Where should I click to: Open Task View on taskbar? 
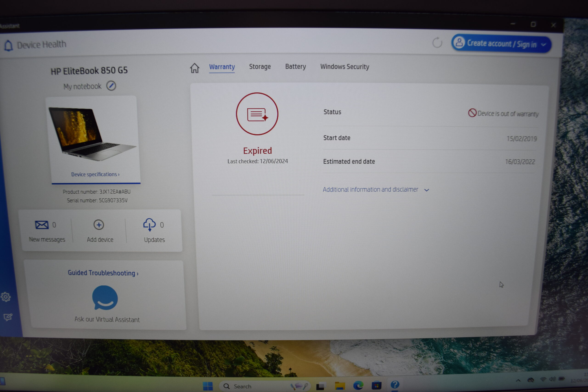click(x=321, y=386)
